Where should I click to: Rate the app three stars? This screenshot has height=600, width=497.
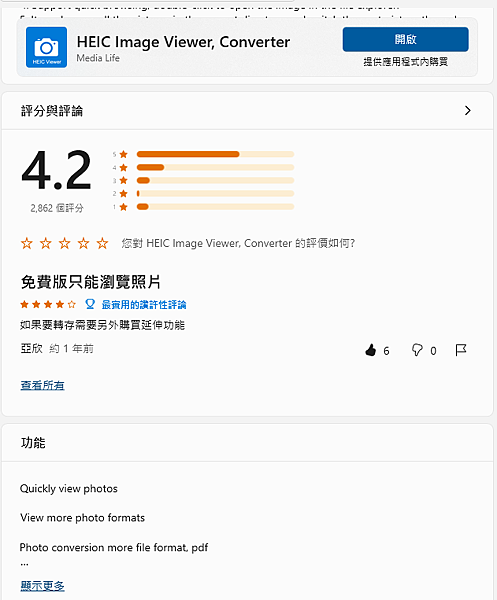pos(64,243)
